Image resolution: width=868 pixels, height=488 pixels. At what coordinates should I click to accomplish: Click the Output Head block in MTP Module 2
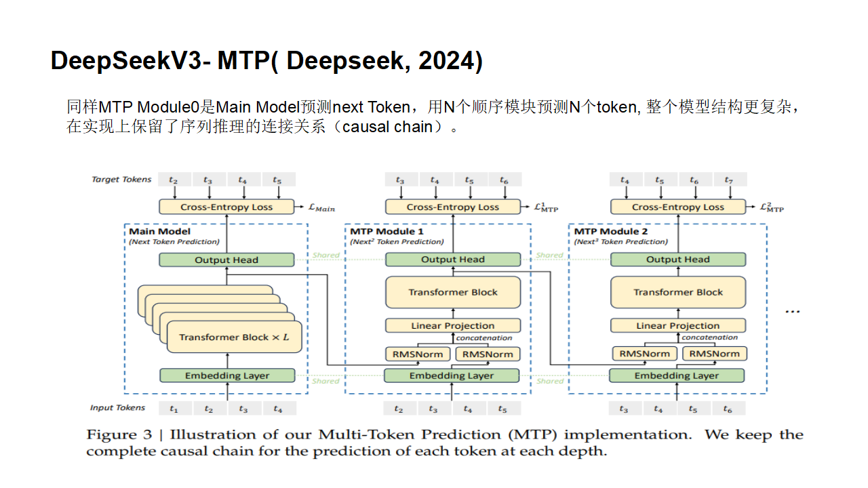pos(678,260)
